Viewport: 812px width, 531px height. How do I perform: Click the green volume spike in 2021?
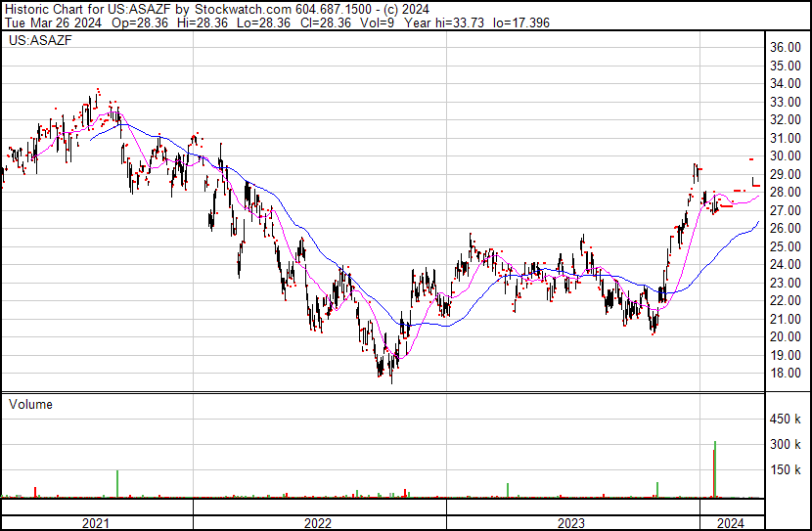click(117, 484)
